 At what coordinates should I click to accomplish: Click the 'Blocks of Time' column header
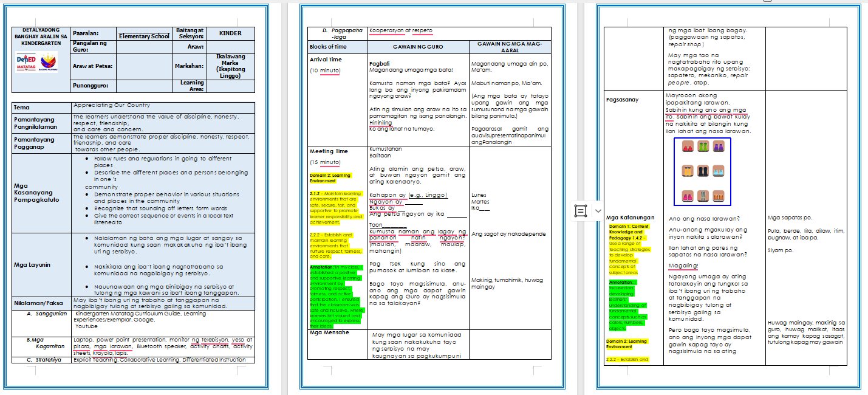coord(328,47)
